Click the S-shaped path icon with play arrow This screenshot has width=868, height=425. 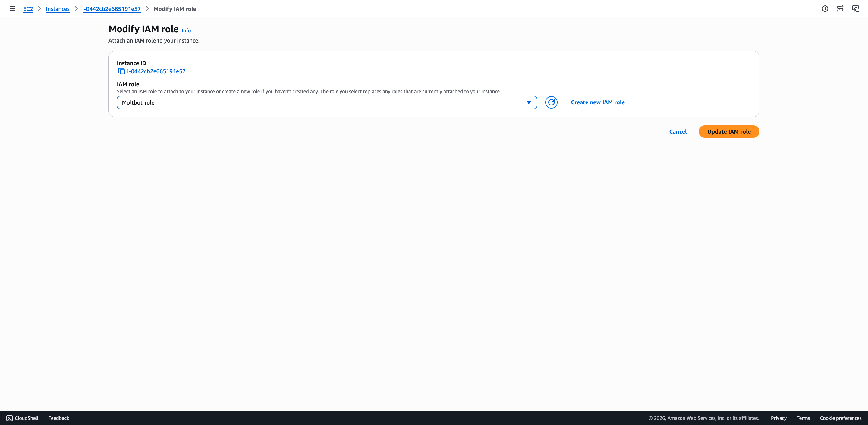840,9
